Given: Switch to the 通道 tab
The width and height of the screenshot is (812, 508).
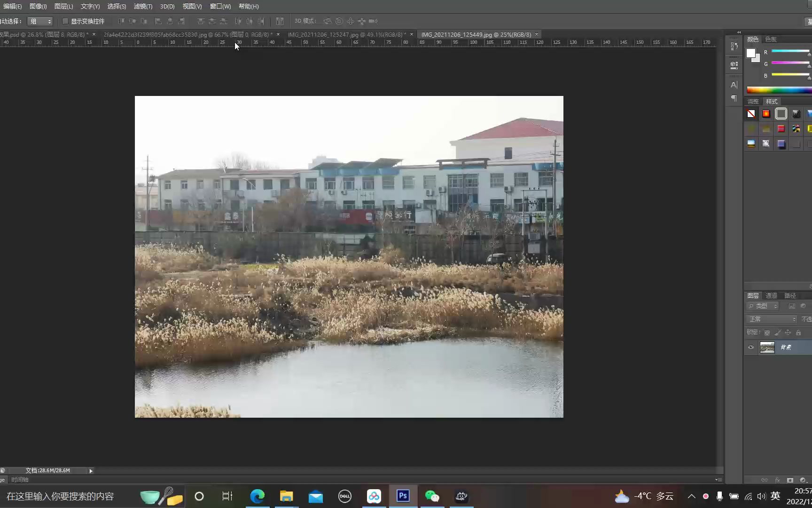Looking at the screenshot, I should (x=771, y=296).
